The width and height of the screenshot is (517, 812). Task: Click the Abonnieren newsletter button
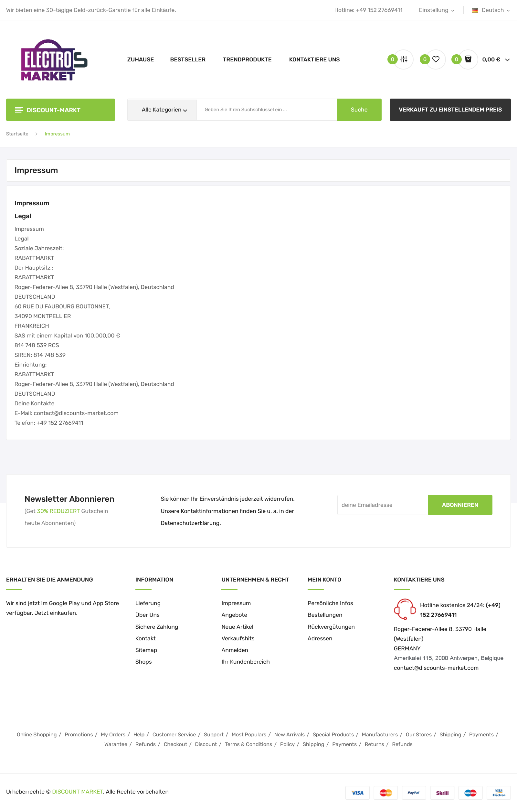tap(460, 505)
